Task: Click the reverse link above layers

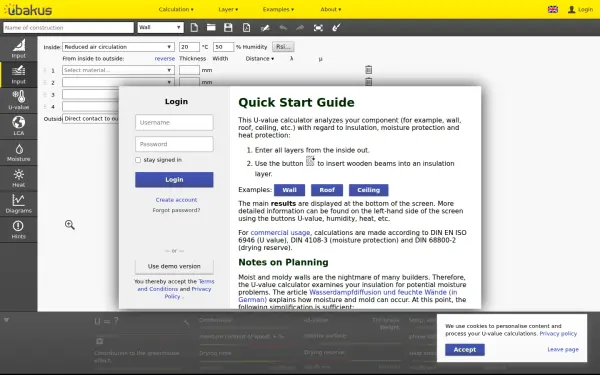Action: pos(165,59)
